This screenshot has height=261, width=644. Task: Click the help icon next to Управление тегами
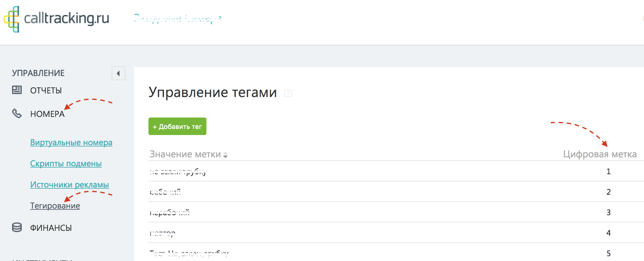pos(288,93)
